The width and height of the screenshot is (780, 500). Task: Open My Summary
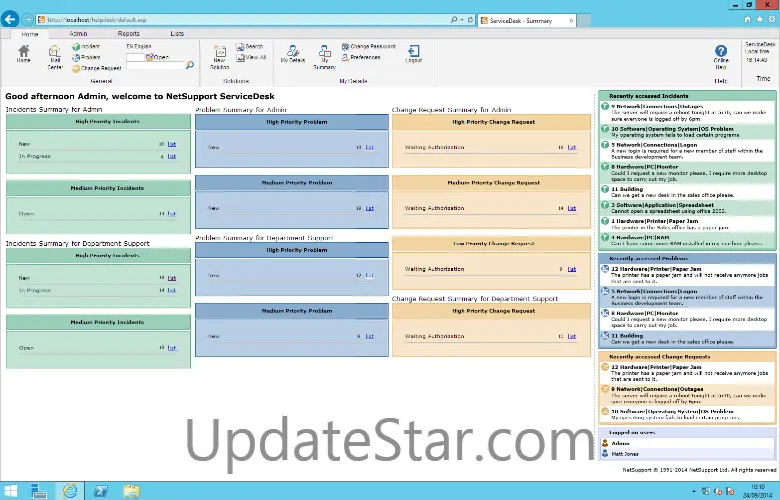(325, 57)
